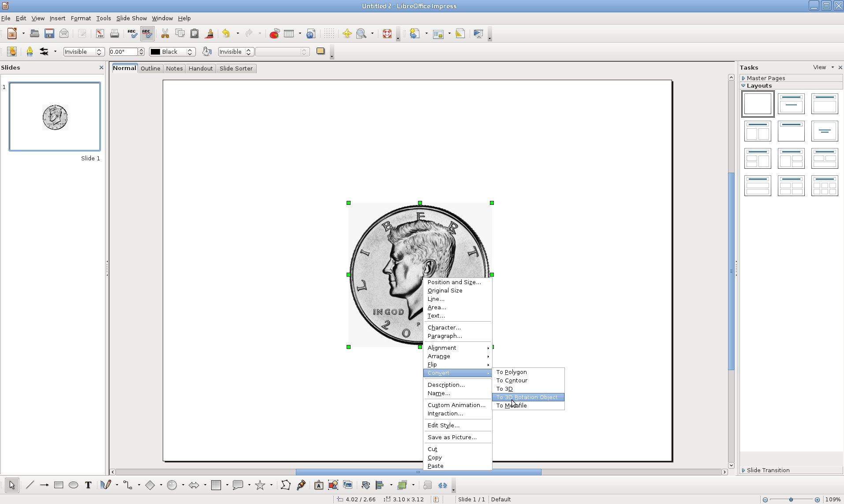Insert a Table

289,33
